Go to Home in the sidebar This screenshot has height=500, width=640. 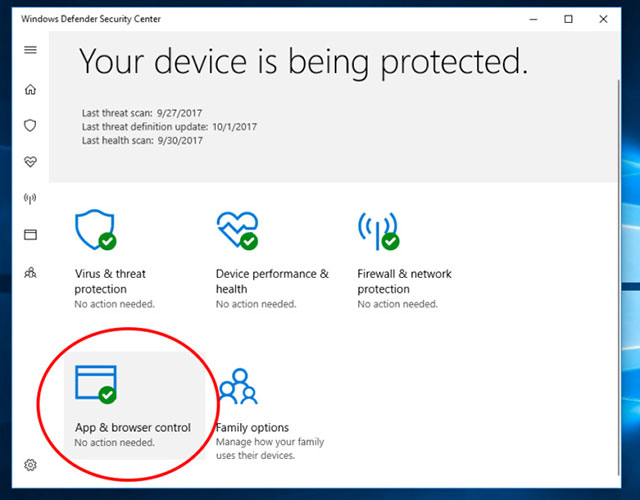[30, 89]
